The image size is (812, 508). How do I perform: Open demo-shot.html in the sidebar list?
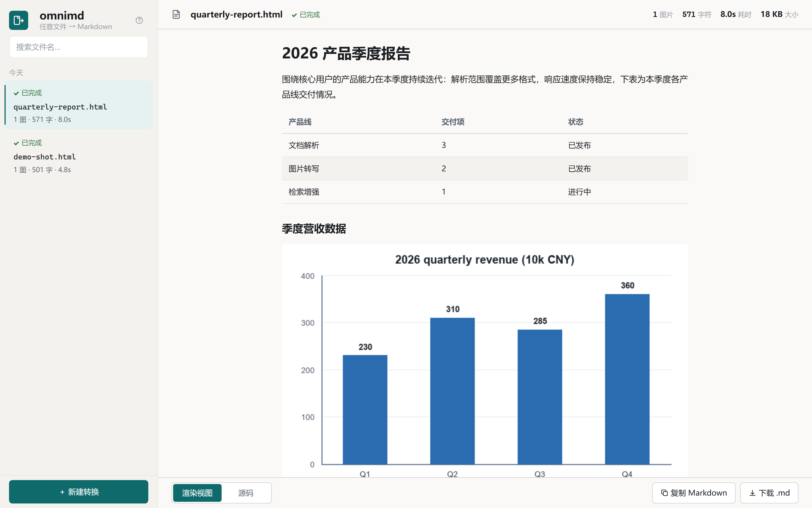tap(78, 156)
